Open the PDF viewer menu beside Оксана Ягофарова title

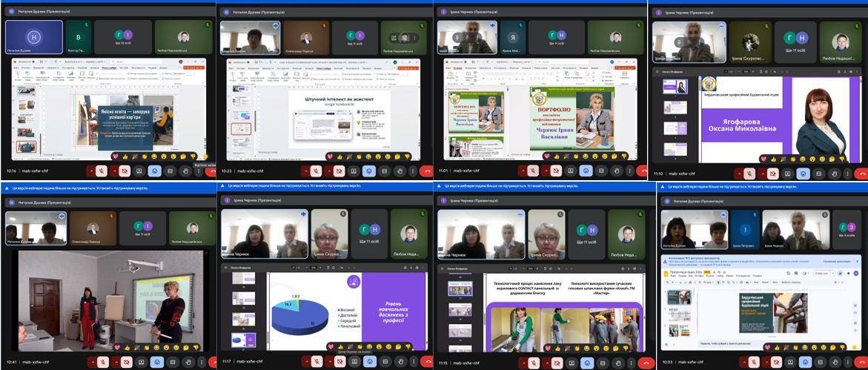pyautogui.click(x=659, y=71)
